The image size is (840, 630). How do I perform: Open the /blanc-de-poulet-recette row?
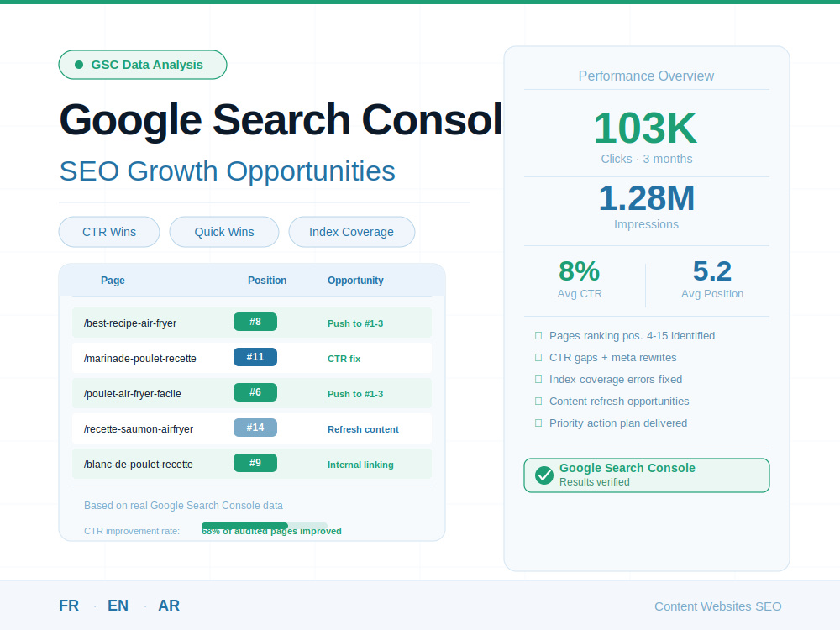[252, 464]
